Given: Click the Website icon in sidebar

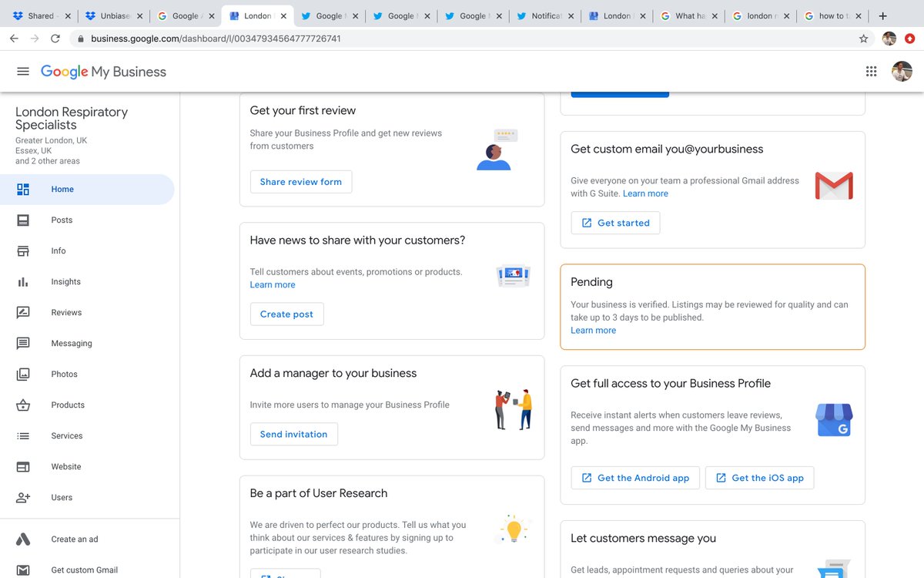Looking at the screenshot, I should point(23,466).
